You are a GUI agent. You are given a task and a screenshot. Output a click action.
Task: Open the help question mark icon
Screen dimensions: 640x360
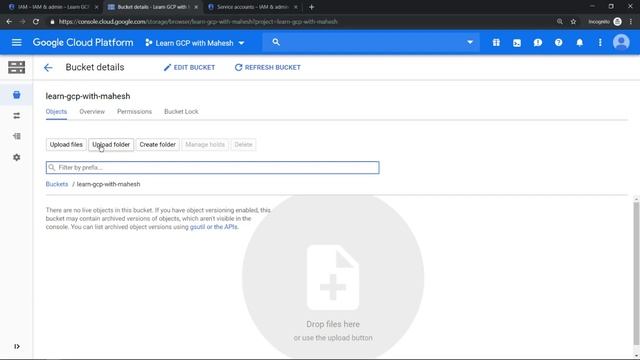click(558, 42)
